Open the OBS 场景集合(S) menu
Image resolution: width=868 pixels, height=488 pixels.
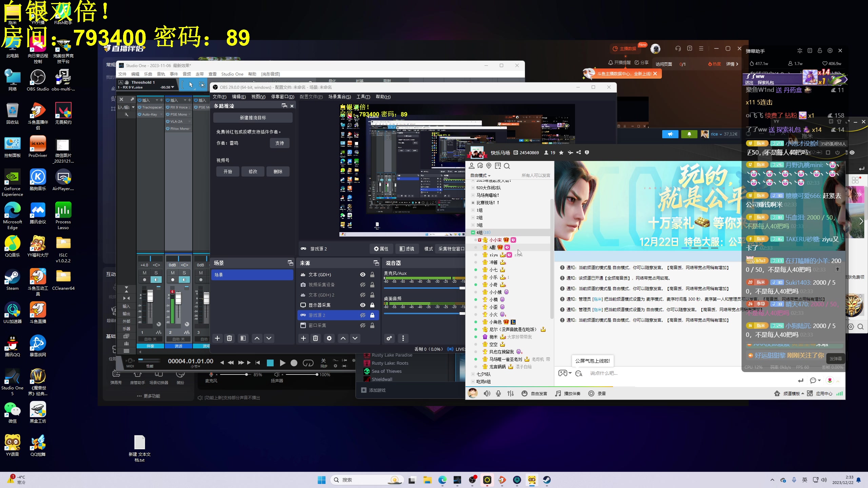pyautogui.click(x=339, y=97)
